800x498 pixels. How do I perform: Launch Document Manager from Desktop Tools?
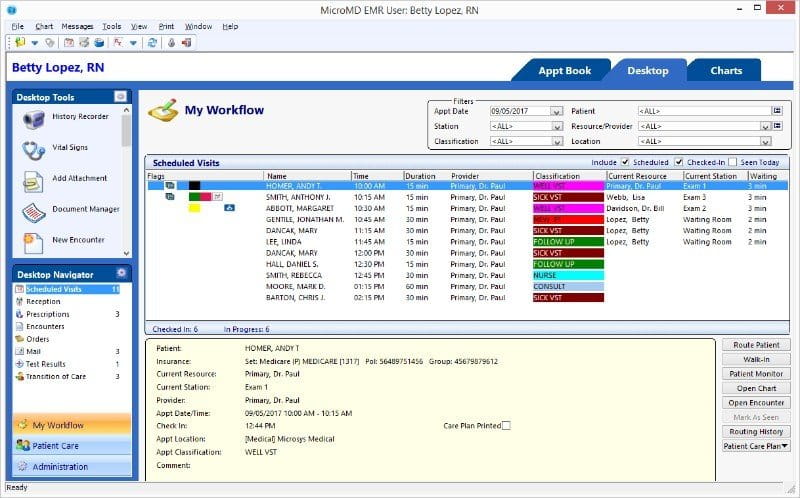point(70,210)
